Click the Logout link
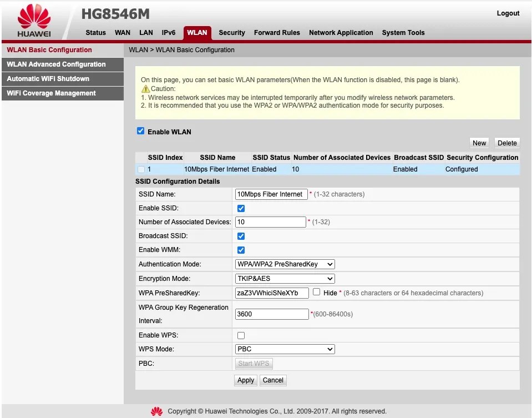 (508, 13)
